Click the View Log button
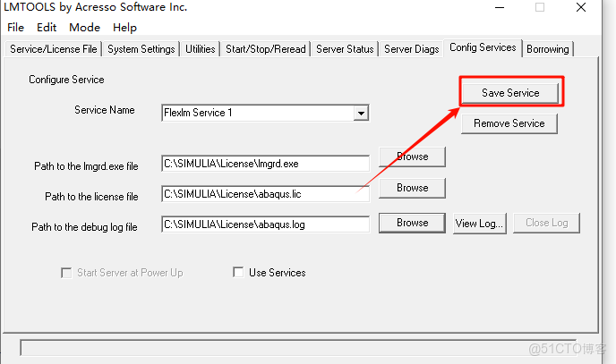The width and height of the screenshot is (616, 364). click(480, 224)
